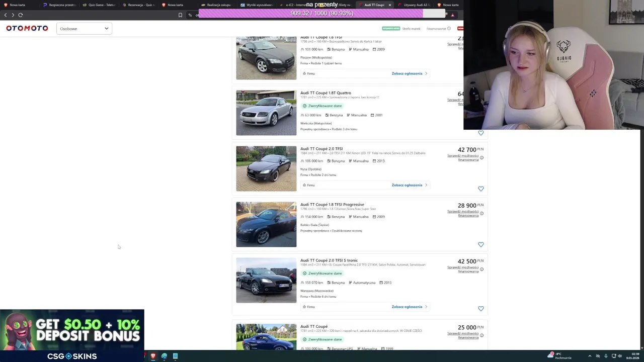Open the Strefa marek link
The height and width of the screenshot is (362, 644).
(411, 29)
